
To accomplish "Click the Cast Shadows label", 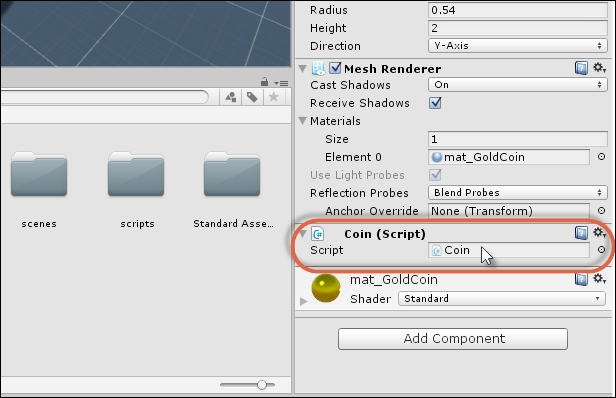I will click(x=350, y=85).
